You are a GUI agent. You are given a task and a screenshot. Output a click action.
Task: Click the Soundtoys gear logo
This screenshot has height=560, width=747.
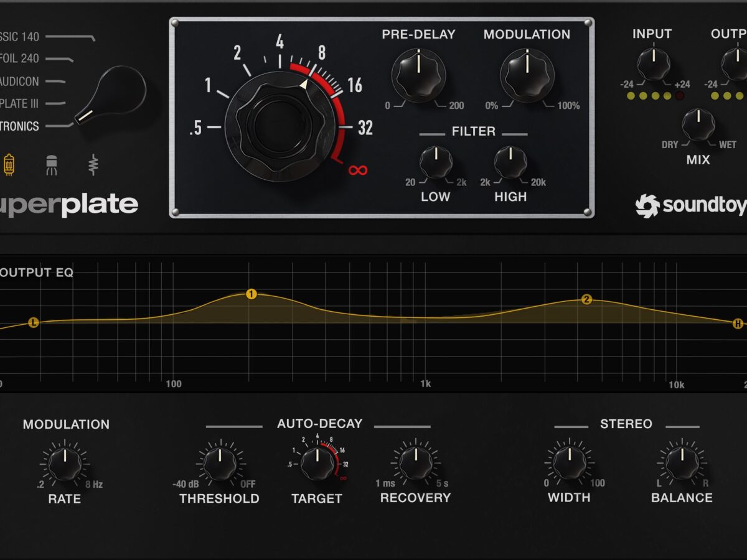coord(647,205)
